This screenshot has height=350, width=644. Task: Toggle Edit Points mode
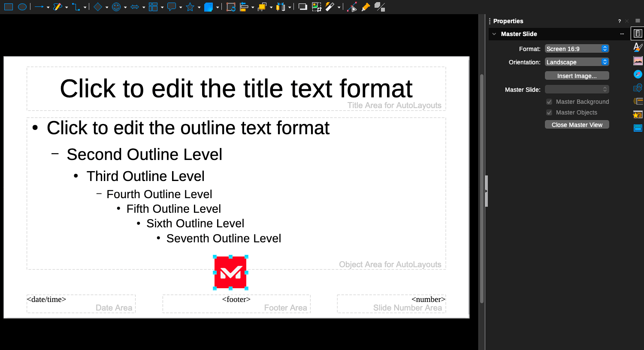pyautogui.click(x=352, y=7)
